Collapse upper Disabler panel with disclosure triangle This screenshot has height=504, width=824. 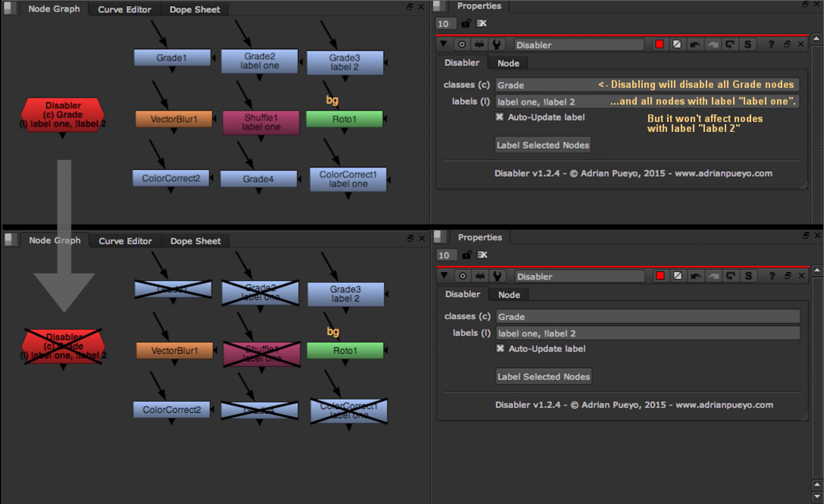(443, 44)
